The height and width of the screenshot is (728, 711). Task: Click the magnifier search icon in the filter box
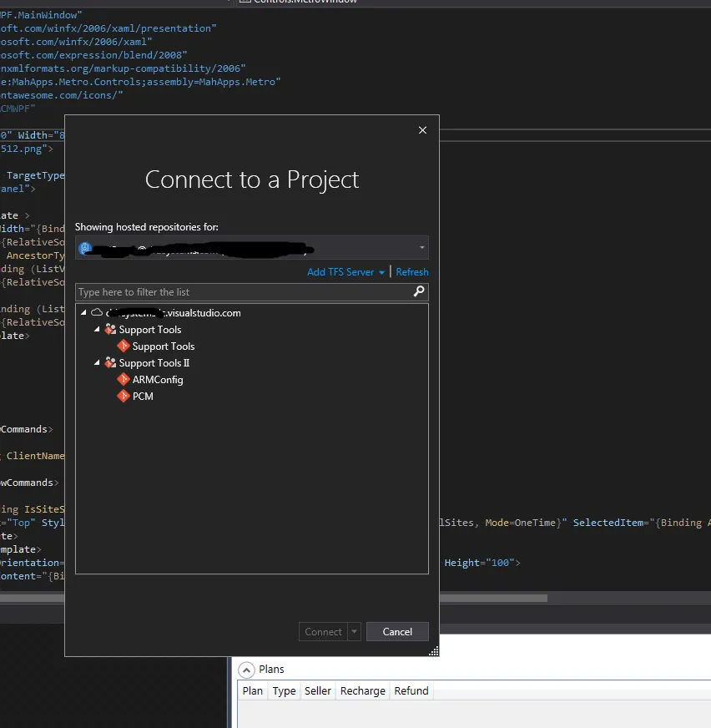tap(419, 291)
